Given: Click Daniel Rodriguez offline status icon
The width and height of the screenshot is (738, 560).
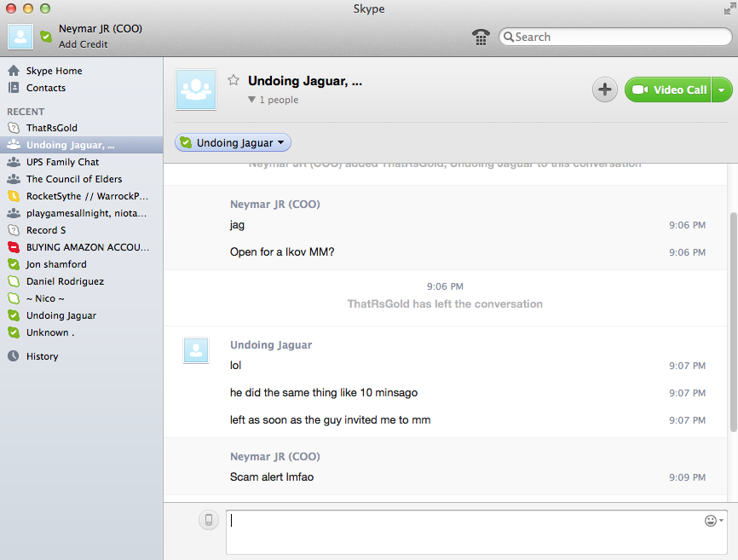Looking at the screenshot, I should point(14,281).
